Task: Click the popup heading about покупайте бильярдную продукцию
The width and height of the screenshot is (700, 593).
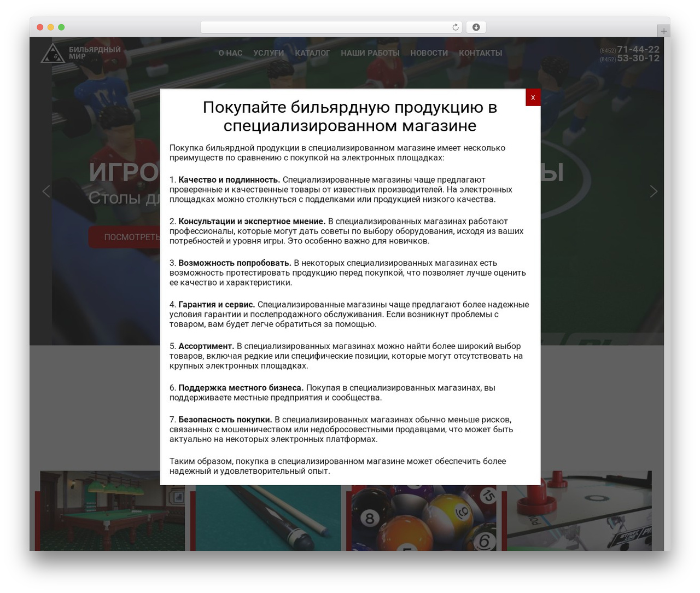Action: (x=350, y=116)
